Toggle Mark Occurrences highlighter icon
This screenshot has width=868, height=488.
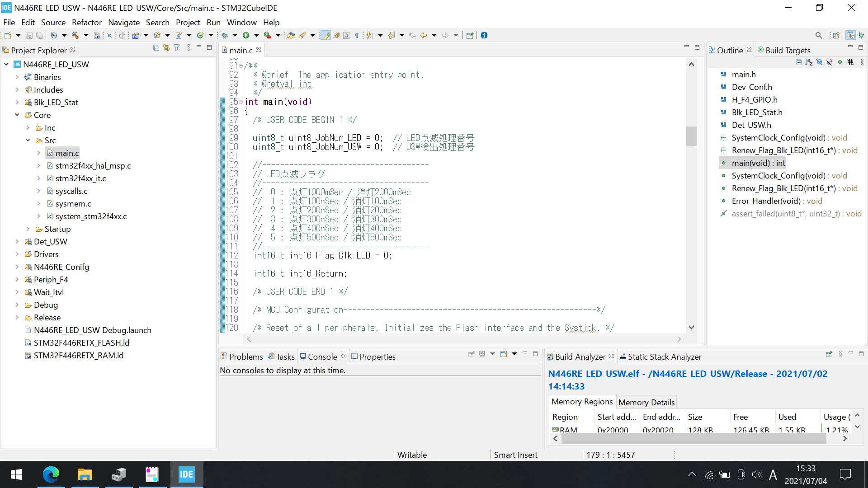325,35
